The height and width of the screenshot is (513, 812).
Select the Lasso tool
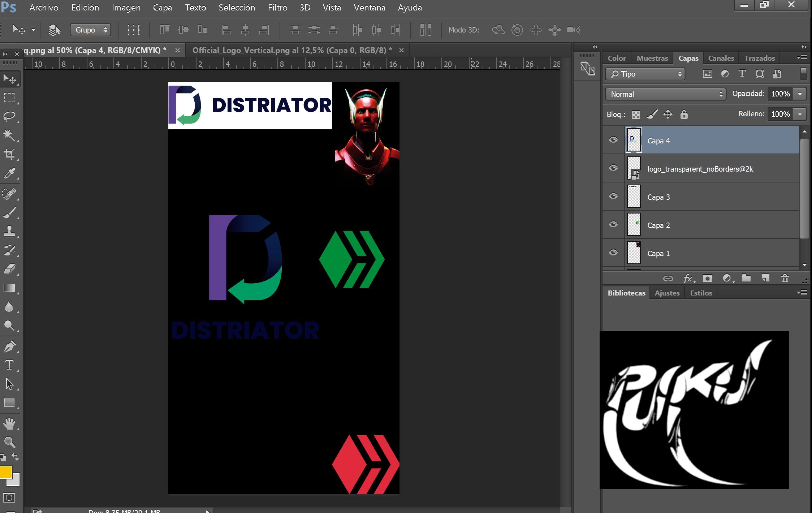click(9, 116)
